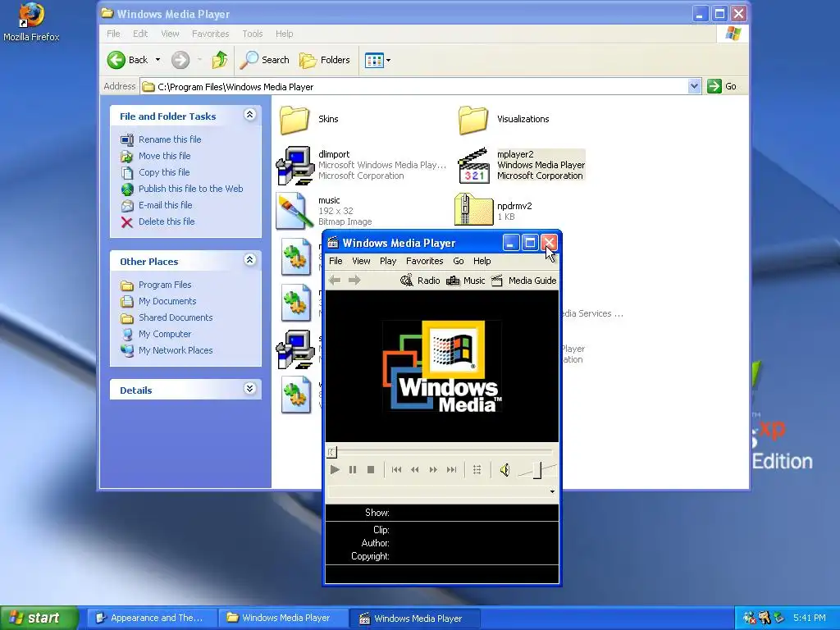Open the Media Guide toolbar button
Screen dimensions: 840x630
click(x=524, y=281)
